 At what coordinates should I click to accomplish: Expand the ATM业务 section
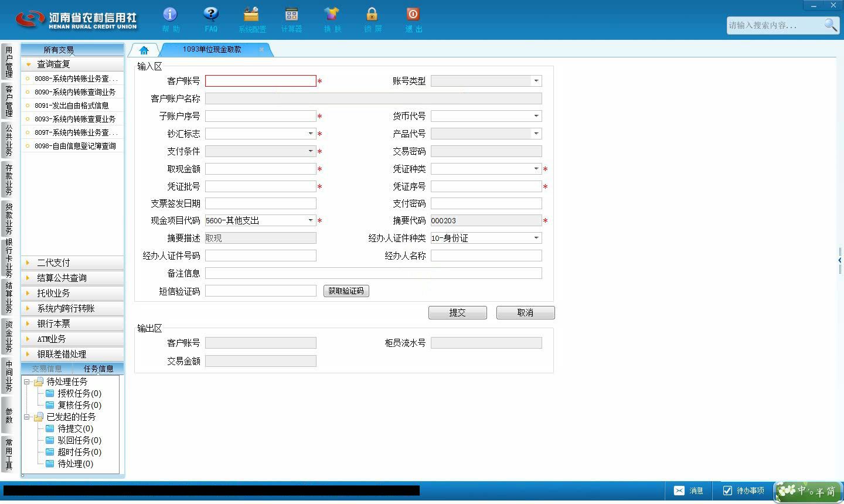[x=73, y=339]
